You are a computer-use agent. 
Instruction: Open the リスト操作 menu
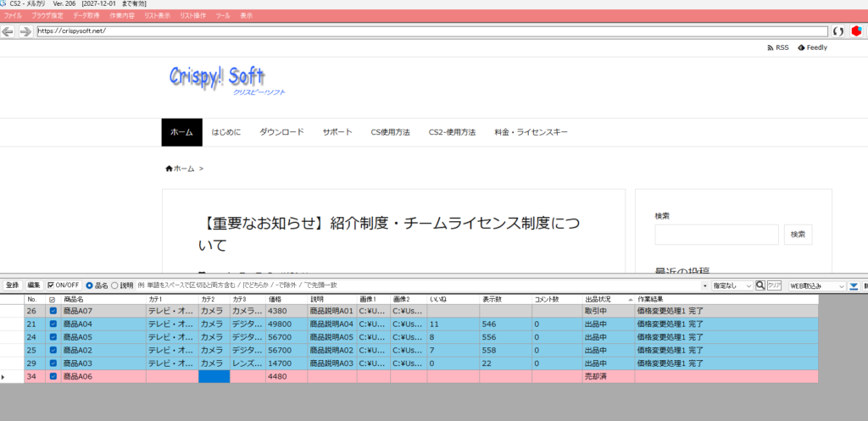[x=193, y=16]
